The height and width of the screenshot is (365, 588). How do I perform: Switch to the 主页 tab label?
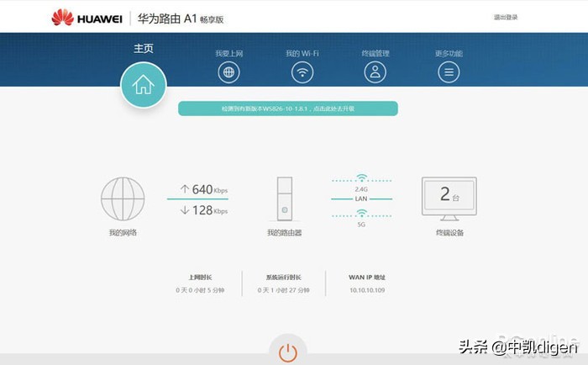(x=144, y=49)
